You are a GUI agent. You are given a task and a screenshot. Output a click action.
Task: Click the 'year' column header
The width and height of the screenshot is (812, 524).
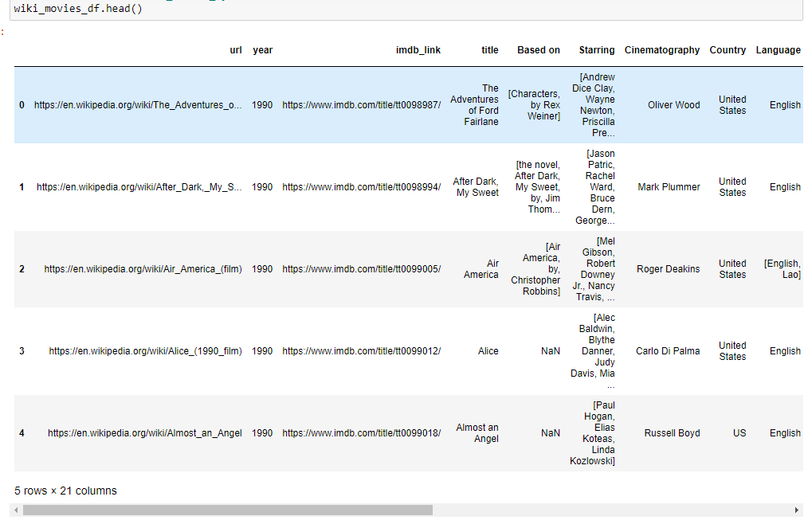click(262, 50)
